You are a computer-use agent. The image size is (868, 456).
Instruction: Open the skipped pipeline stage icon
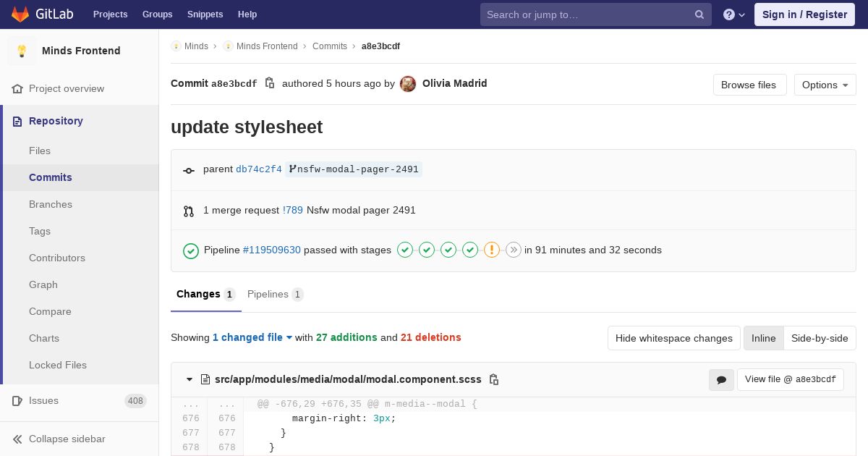514,250
